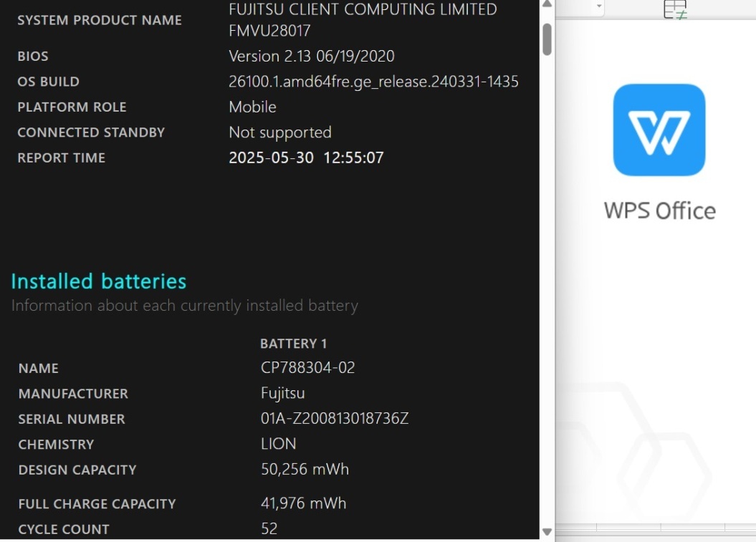Viewport: 756px width, 542px height.
Task: Open the small dropdown arrow in WPS toolbar
Action: (x=599, y=6)
